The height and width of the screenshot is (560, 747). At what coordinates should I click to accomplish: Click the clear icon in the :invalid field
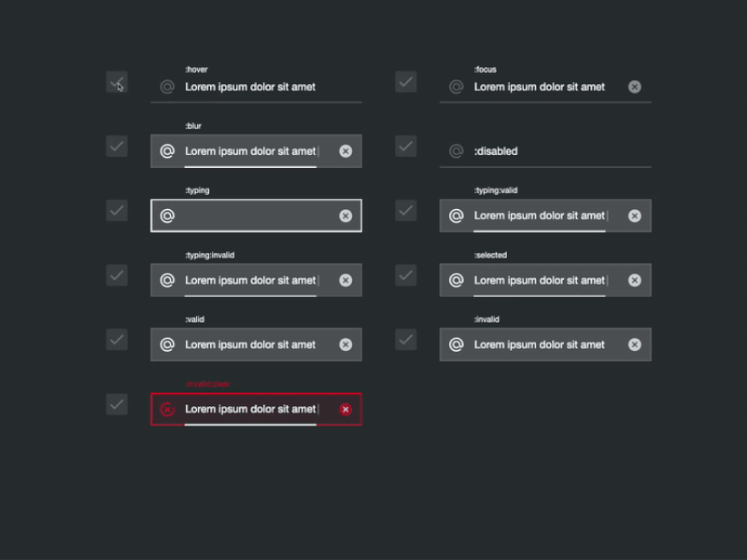coord(635,344)
